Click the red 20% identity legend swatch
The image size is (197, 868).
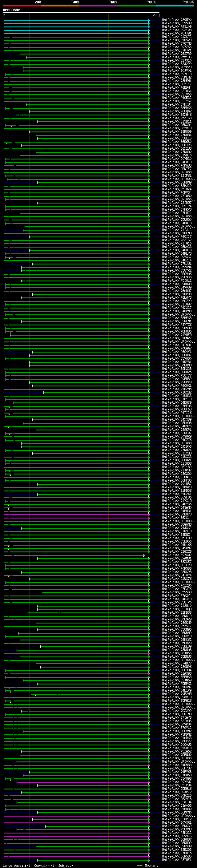22,6
